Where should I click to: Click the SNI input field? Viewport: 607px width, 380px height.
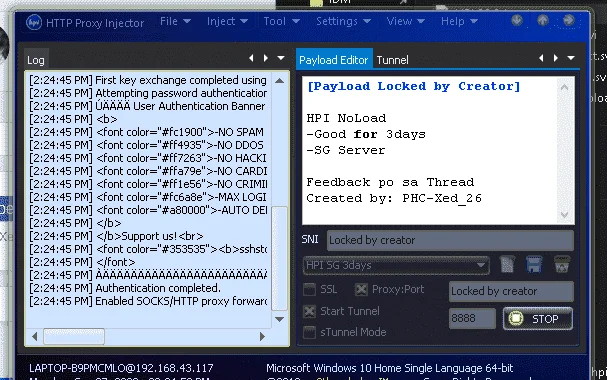pyautogui.click(x=450, y=240)
